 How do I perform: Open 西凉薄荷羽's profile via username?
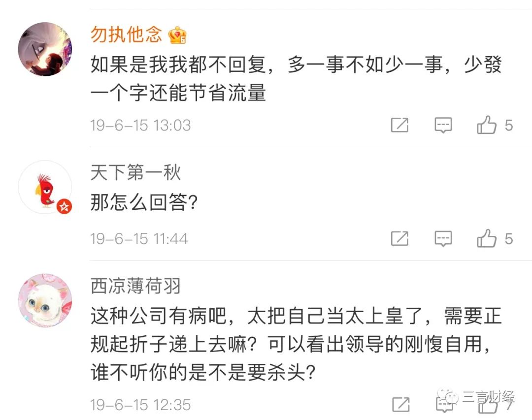135,286
